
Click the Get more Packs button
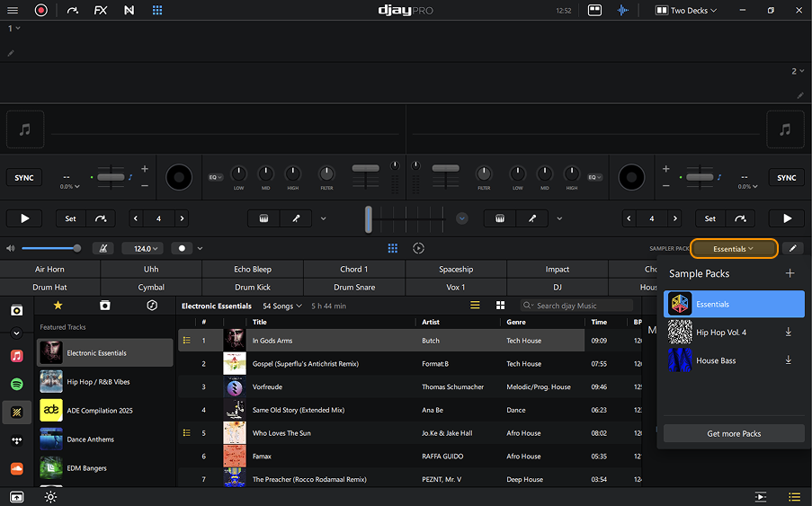[734, 433]
